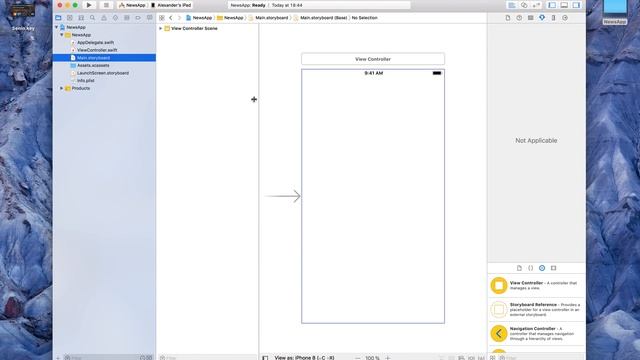640x360 pixels.
Task: Select Storyboard Reference in Object library
Action: (x=537, y=309)
